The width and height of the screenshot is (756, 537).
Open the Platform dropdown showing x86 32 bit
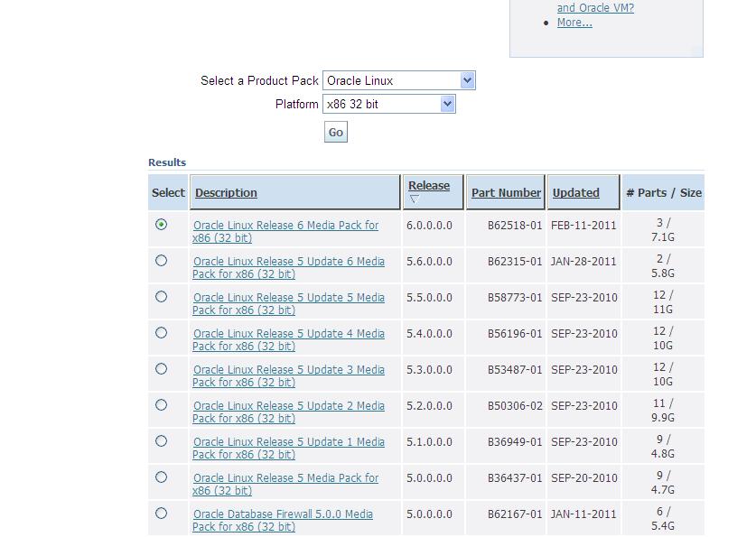[389, 104]
